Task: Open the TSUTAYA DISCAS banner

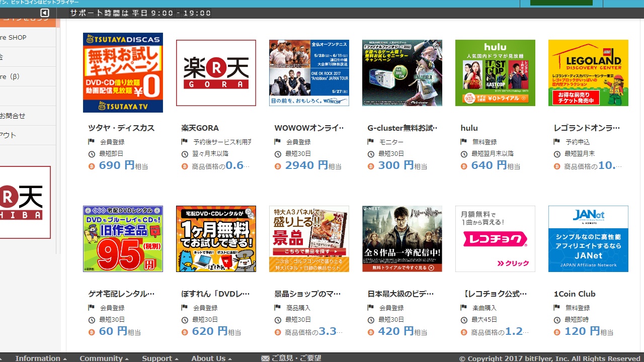Action: 123,73
